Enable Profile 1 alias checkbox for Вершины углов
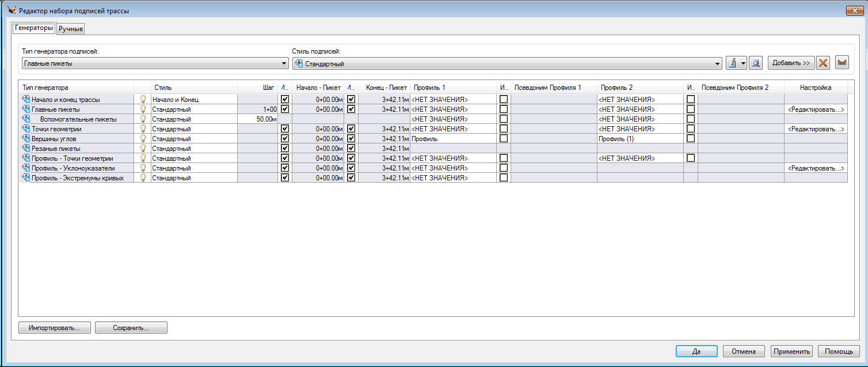The width and height of the screenshot is (868, 367). click(x=504, y=139)
